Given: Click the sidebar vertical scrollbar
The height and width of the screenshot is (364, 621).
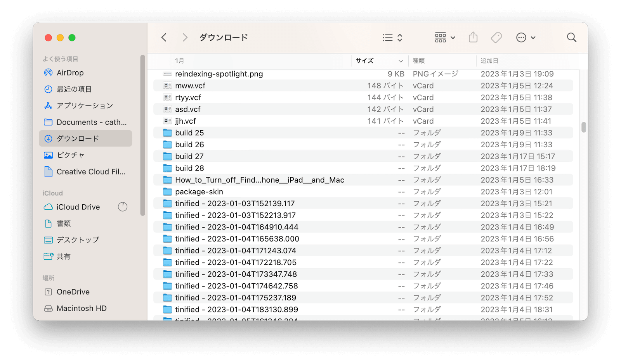Looking at the screenshot, I should (142, 135).
